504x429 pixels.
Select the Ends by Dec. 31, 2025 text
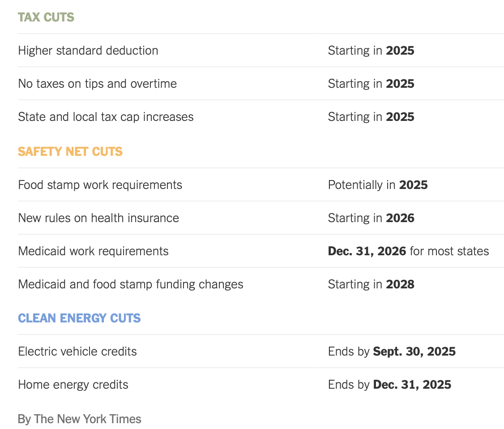(389, 385)
